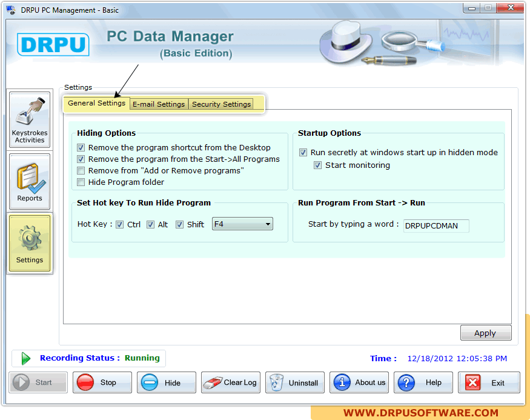Viewport: 530px width, 420px height.
Task: Switch to General Settings tab
Action: [96, 103]
